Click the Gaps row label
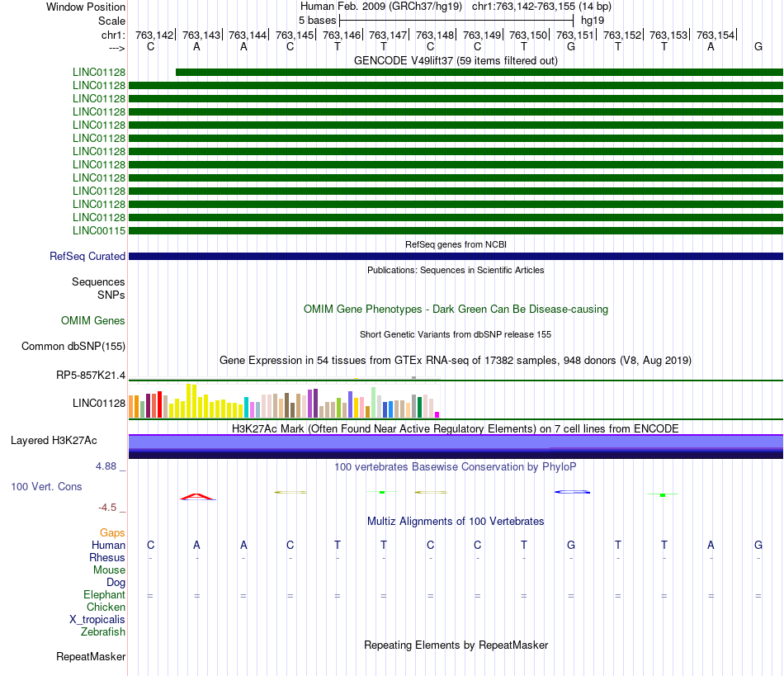 point(112,533)
